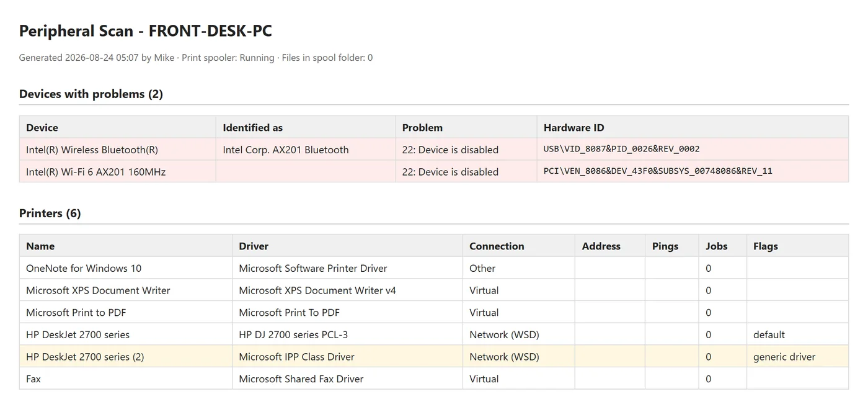
Task: Click the Pings column header
Action: (x=665, y=246)
